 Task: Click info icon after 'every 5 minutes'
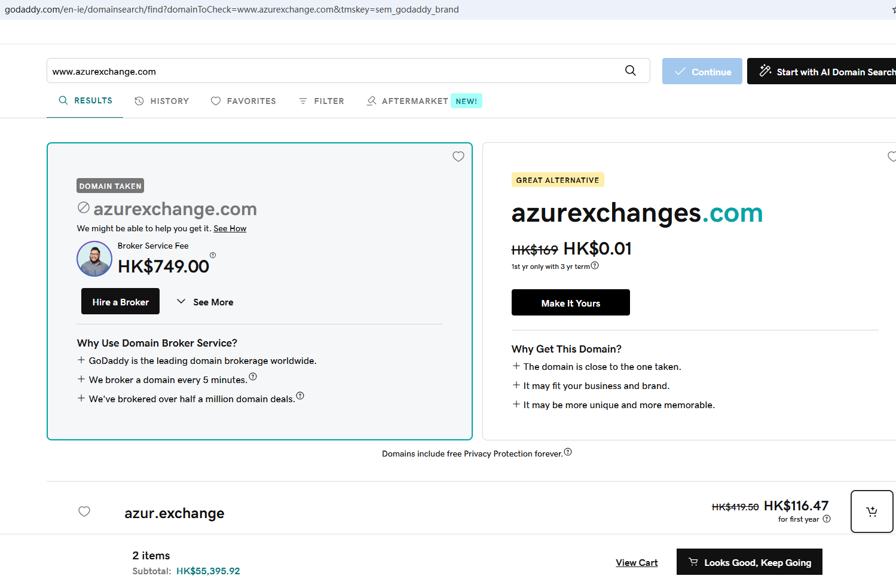pos(253,376)
